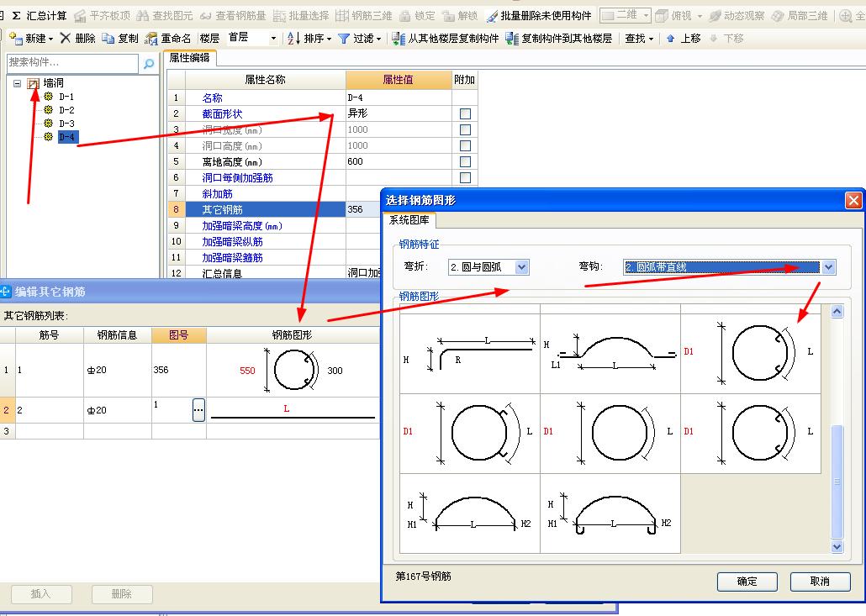This screenshot has width=866, height=616.
Task: Click the 重命名 icon
Action: [150, 38]
